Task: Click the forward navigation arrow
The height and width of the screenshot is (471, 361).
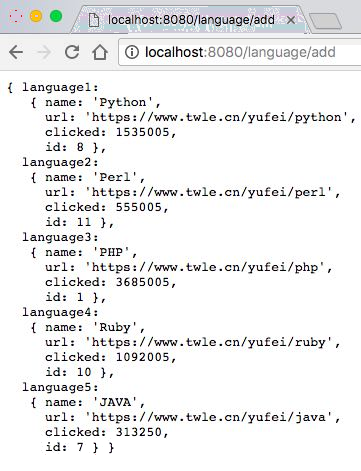Action: pyautogui.click(x=43, y=52)
